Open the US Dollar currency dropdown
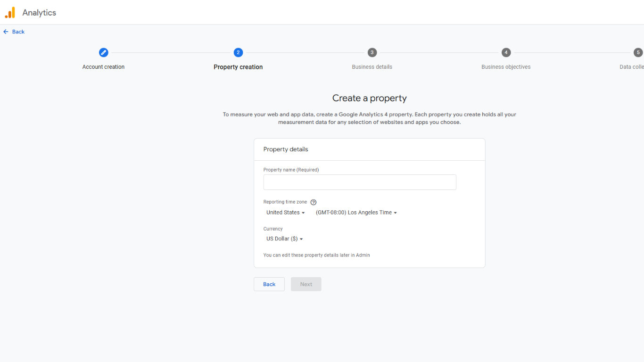644x362 pixels. (284, 239)
